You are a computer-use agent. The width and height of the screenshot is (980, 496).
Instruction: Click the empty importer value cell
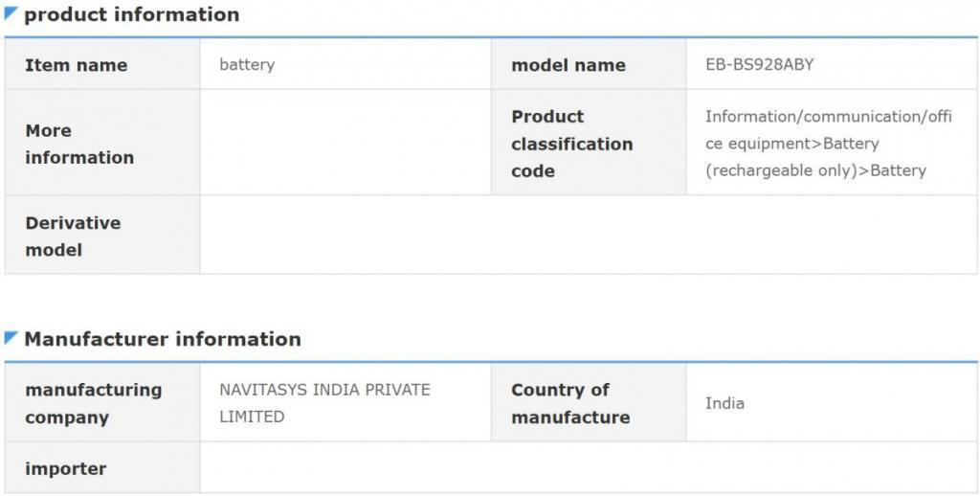tap(588, 468)
